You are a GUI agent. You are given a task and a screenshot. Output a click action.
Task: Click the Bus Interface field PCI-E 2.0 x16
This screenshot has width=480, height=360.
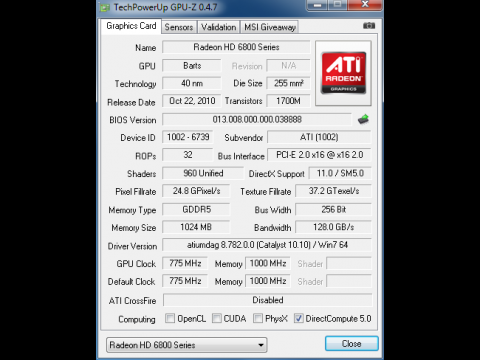pos(319,155)
